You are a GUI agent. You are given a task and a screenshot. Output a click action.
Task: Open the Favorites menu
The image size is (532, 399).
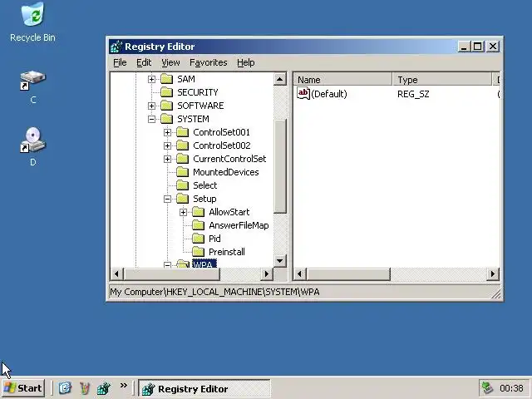(x=209, y=62)
